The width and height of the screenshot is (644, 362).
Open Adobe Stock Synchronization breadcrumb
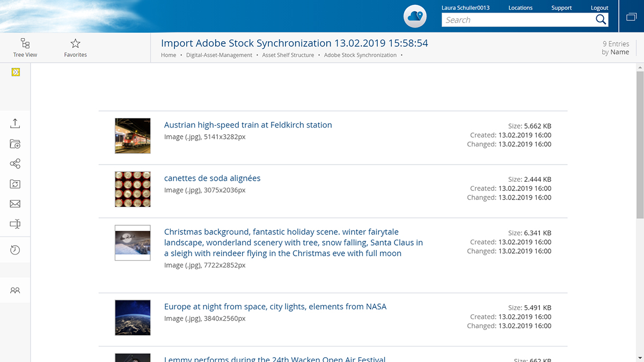coord(360,55)
